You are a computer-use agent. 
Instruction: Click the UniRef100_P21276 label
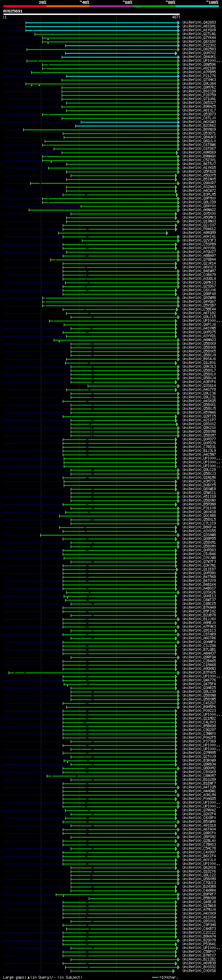pos(199,76)
